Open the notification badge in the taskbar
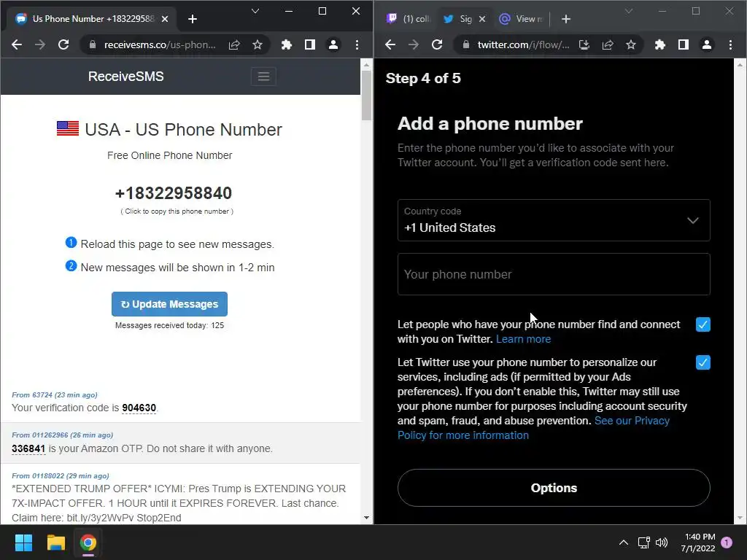The image size is (747, 560). [727, 542]
